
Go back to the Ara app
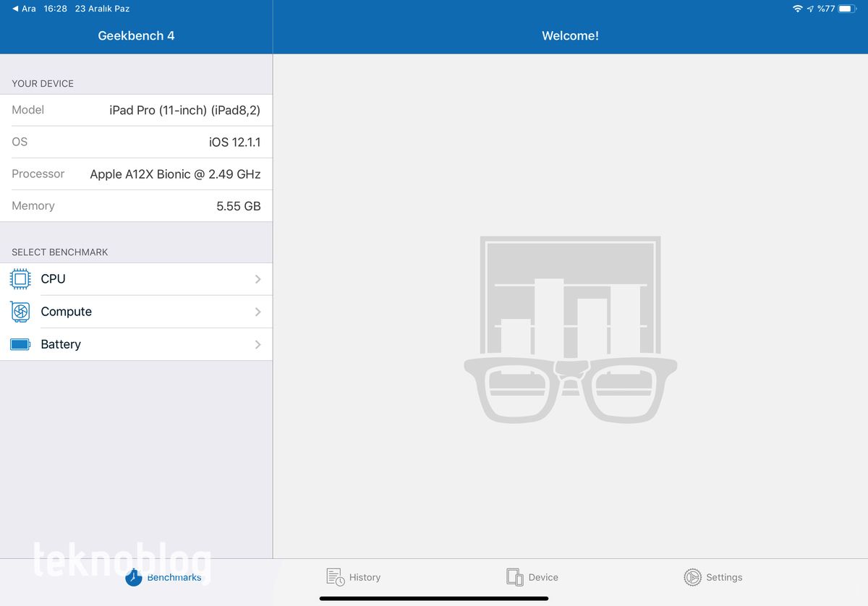pyautogui.click(x=24, y=9)
